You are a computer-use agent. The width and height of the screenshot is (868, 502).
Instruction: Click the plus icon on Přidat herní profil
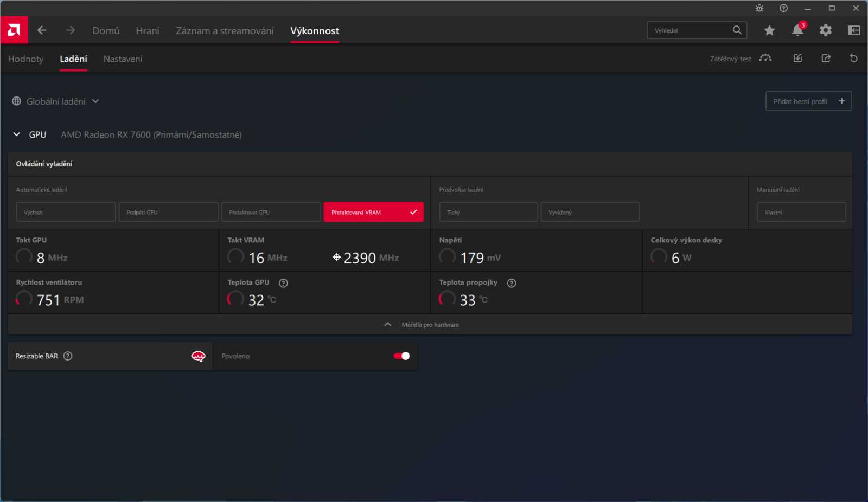tap(842, 101)
